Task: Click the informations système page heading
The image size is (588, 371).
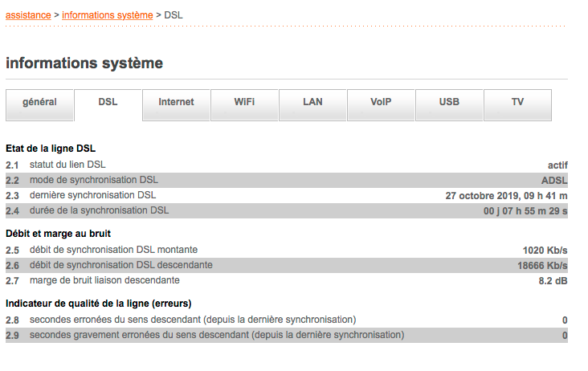Action: (84, 63)
